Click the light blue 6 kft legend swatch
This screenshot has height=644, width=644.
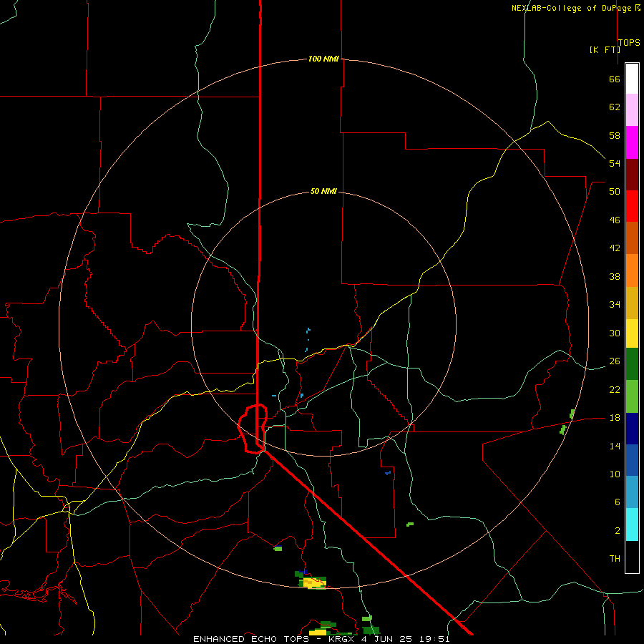(x=632, y=492)
